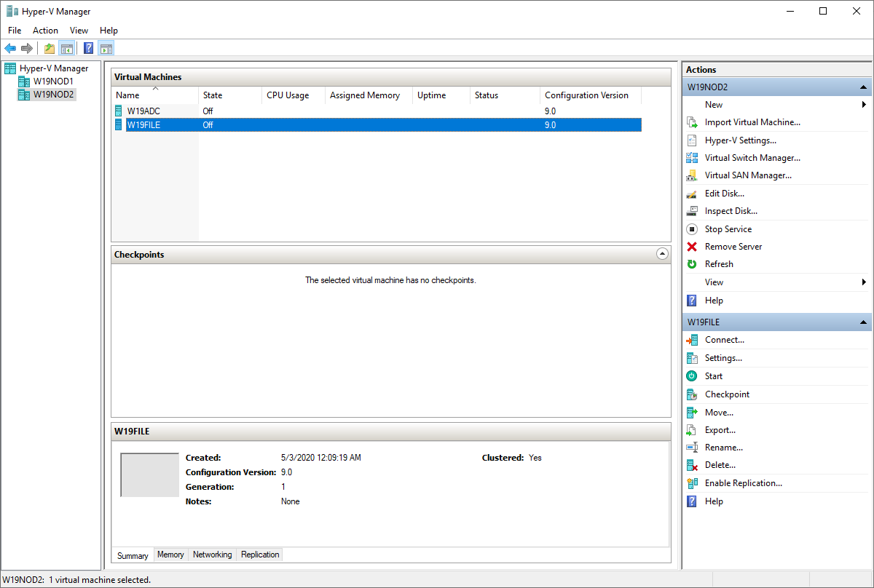Click the Edit Disk icon
The width and height of the screenshot is (874, 588).
[x=692, y=194]
